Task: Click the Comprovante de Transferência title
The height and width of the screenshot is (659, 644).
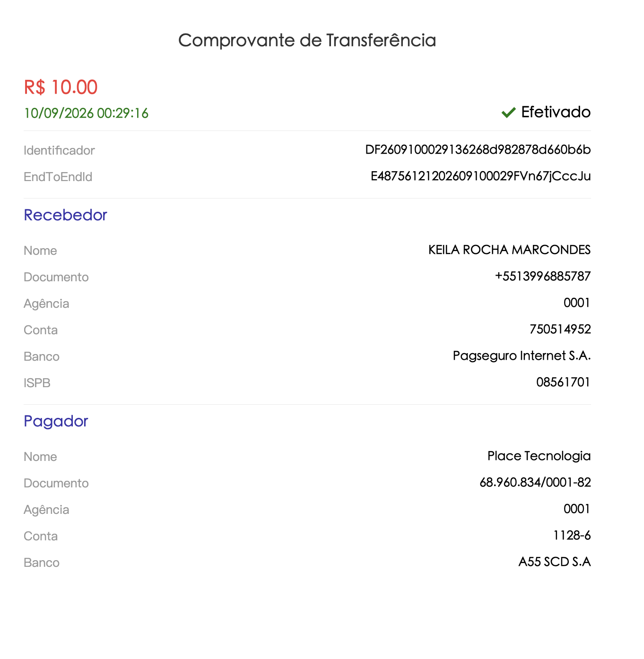Action: click(307, 40)
